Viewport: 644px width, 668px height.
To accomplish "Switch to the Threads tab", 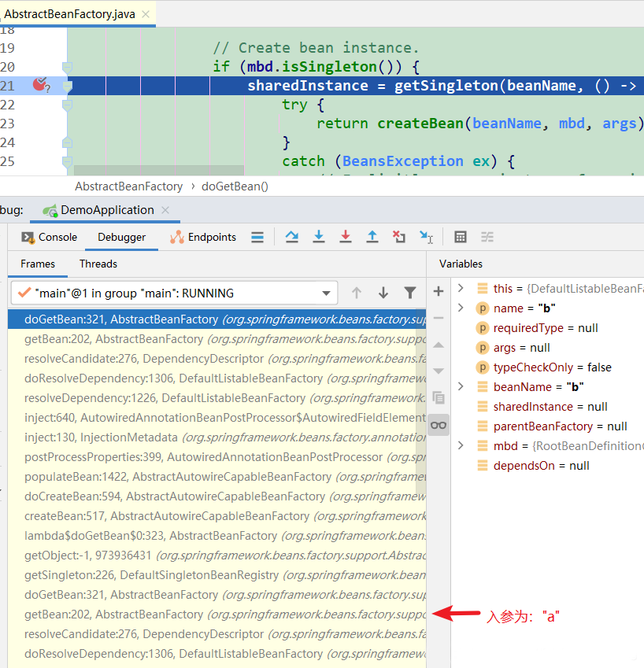I will [98, 264].
